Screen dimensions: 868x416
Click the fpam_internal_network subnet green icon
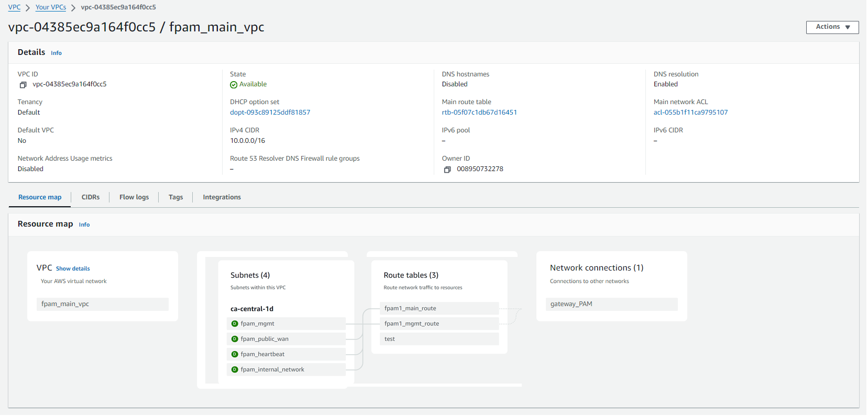click(x=235, y=369)
